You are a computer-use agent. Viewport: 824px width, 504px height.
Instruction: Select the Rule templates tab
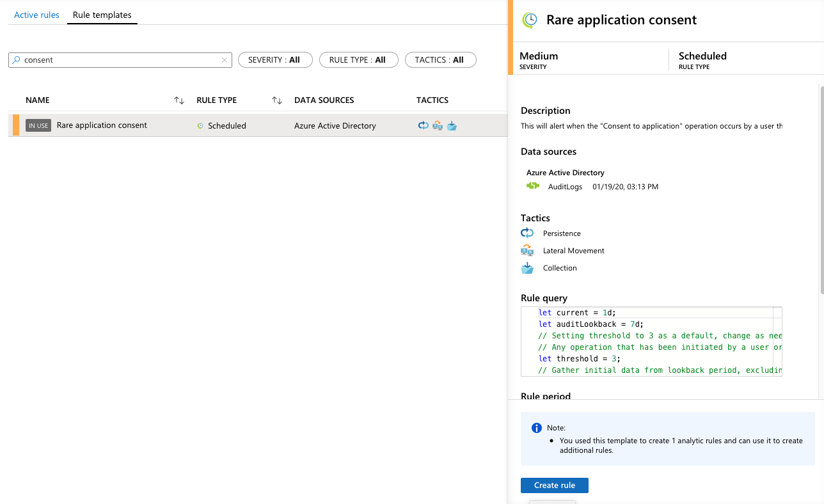pyautogui.click(x=102, y=15)
